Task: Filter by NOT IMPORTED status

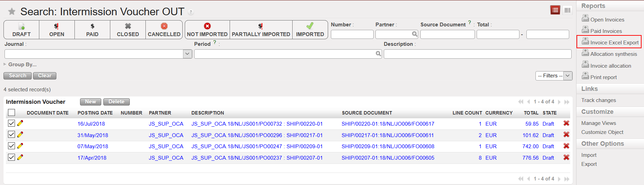Action: tap(207, 30)
